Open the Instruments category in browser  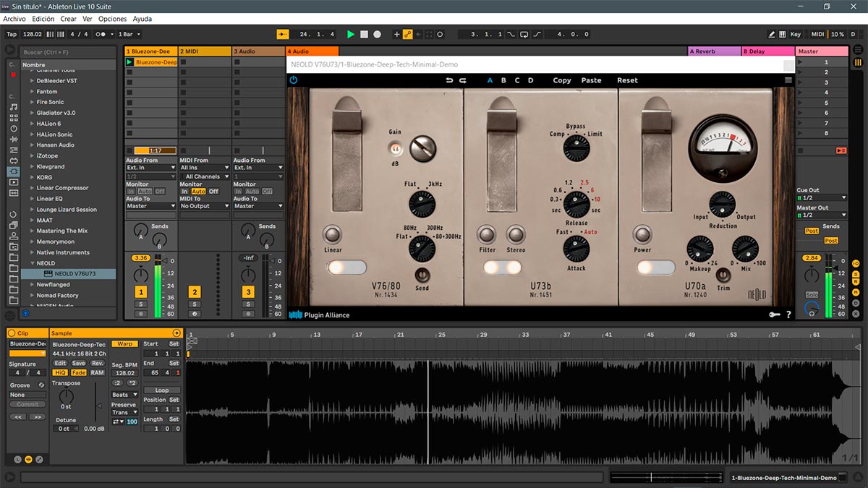(x=14, y=129)
